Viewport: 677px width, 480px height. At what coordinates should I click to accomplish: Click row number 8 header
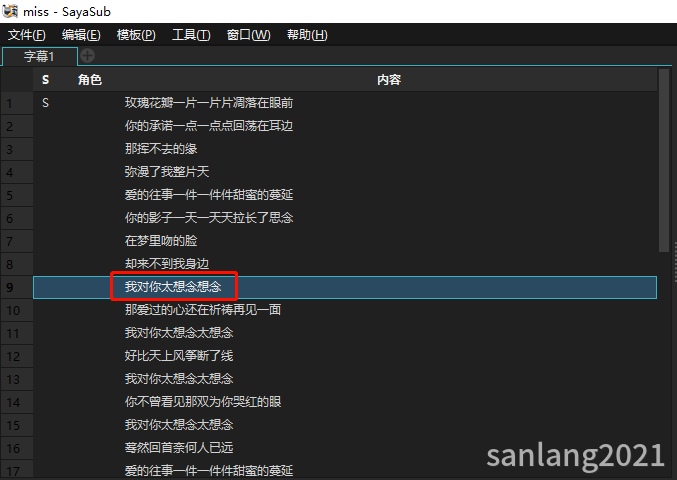click(x=17, y=264)
